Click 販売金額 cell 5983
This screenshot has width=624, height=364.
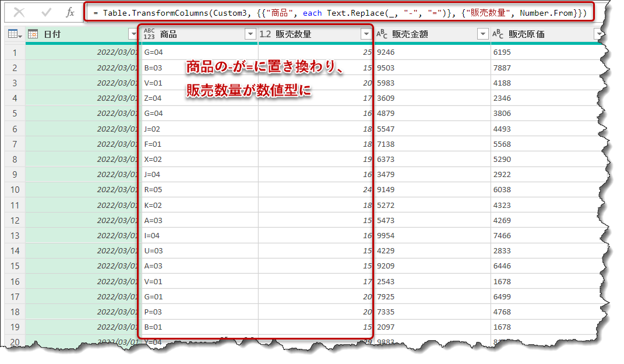point(432,83)
